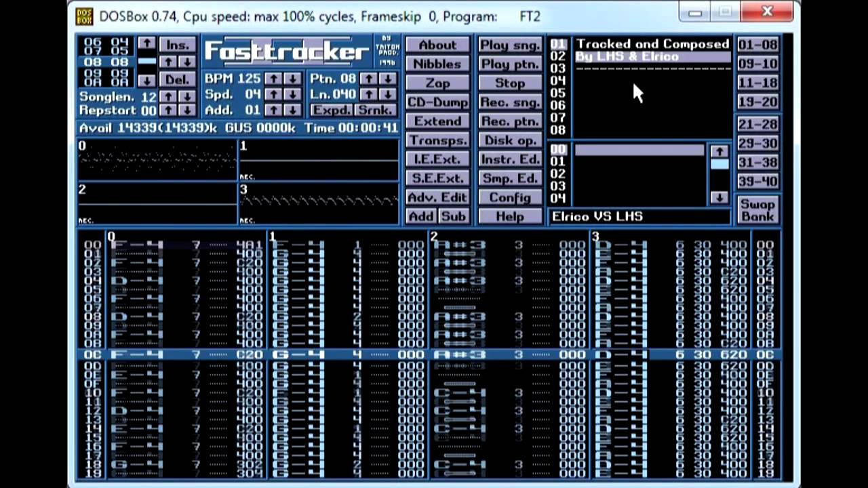
Task: Stop playback
Action: click(x=510, y=83)
